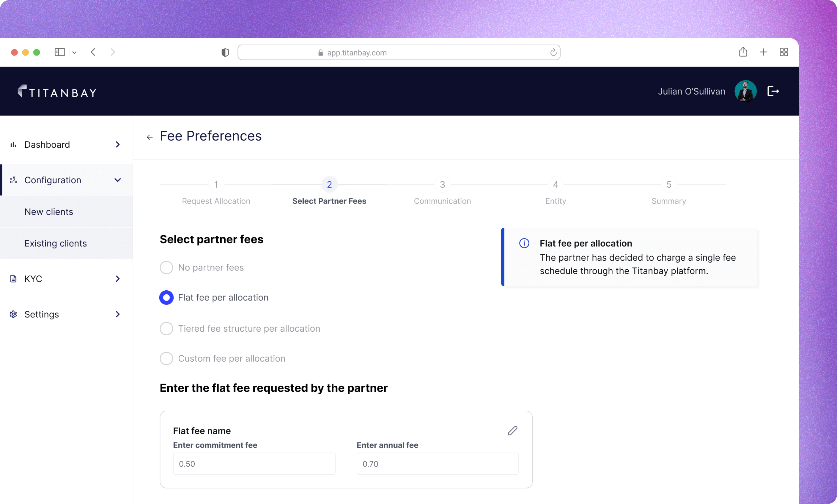Expand the Settings sidebar chevron
This screenshot has height=504, width=837.
pyautogui.click(x=117, y=314)
